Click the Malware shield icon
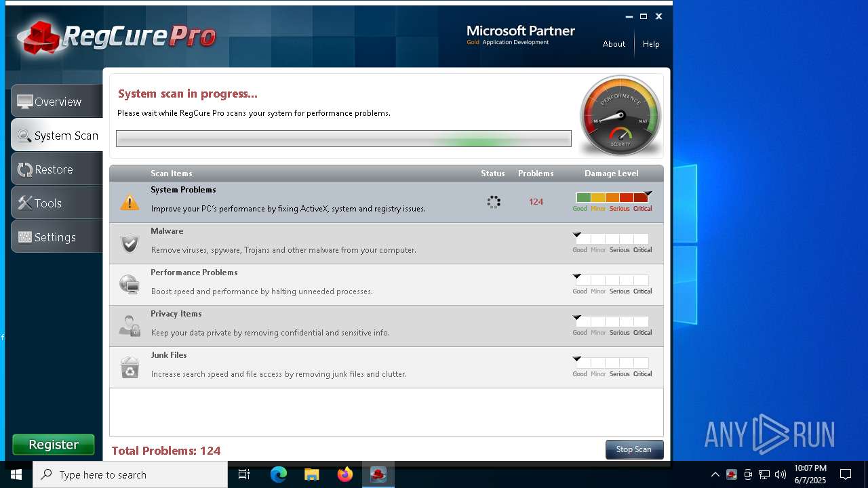Image resolution: width=868 pixels, height=488 pixels. coord(130,243)
